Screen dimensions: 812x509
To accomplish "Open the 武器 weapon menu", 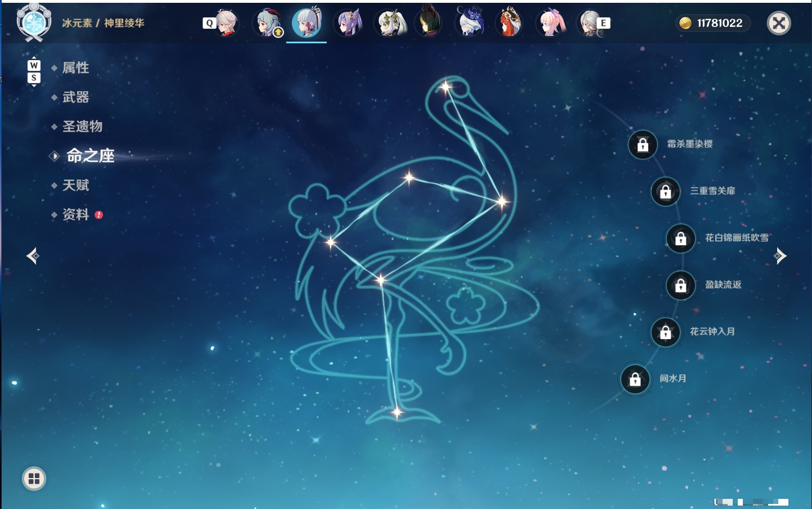I will point(75,97).
